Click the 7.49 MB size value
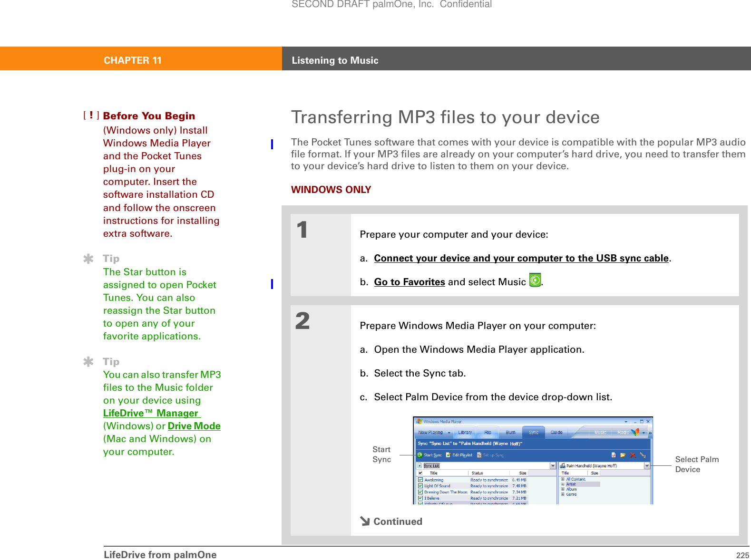 pos(519,486)
